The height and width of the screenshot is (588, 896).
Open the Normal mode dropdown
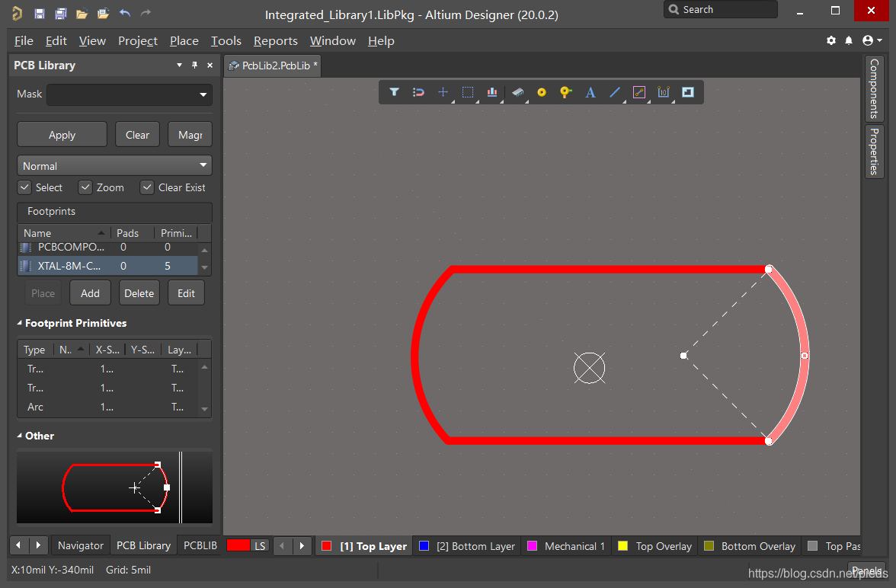[x=203, y=165]
